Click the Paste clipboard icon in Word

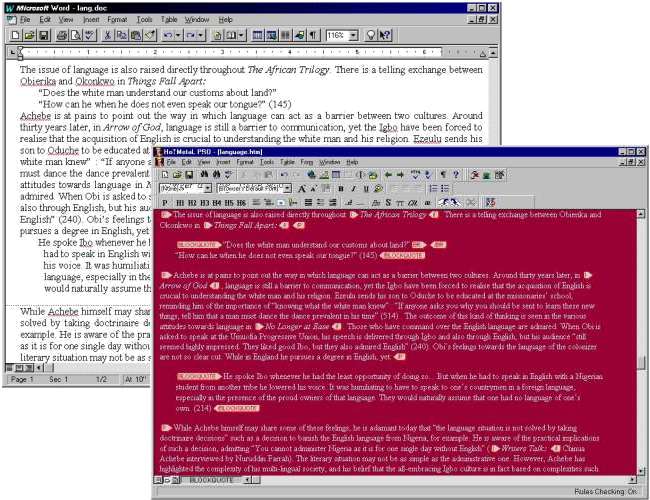[136, 35]
